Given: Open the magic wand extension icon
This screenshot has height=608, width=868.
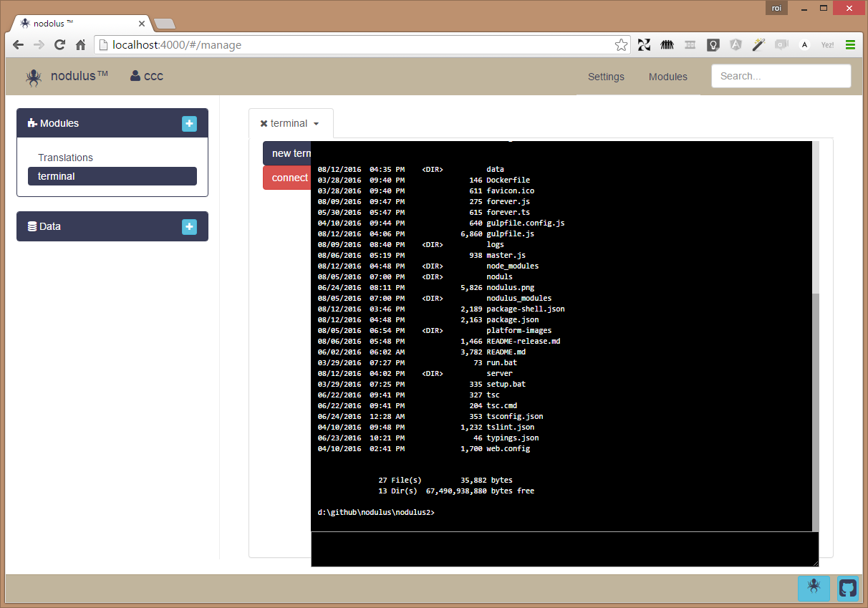Looking at the screenshot, I should tap(758, 44).
